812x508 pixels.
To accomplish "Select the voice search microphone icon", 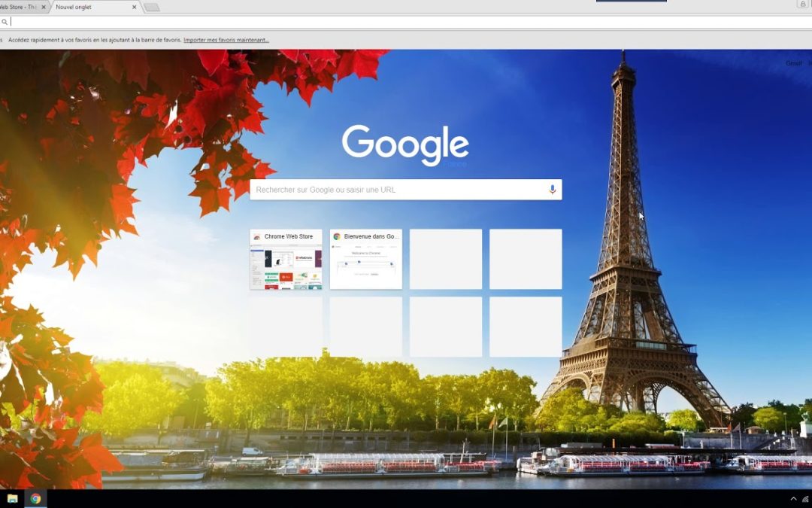I will pyautogui.click(x=552, y=189).
